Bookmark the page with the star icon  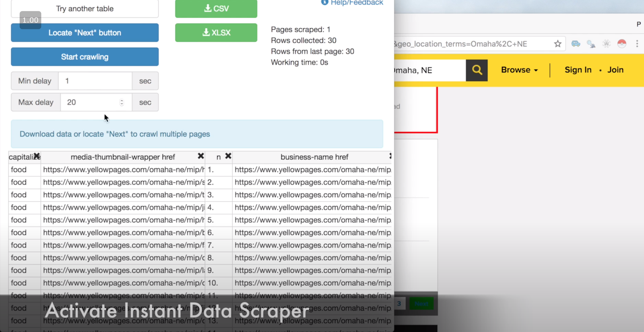(557, 44)
